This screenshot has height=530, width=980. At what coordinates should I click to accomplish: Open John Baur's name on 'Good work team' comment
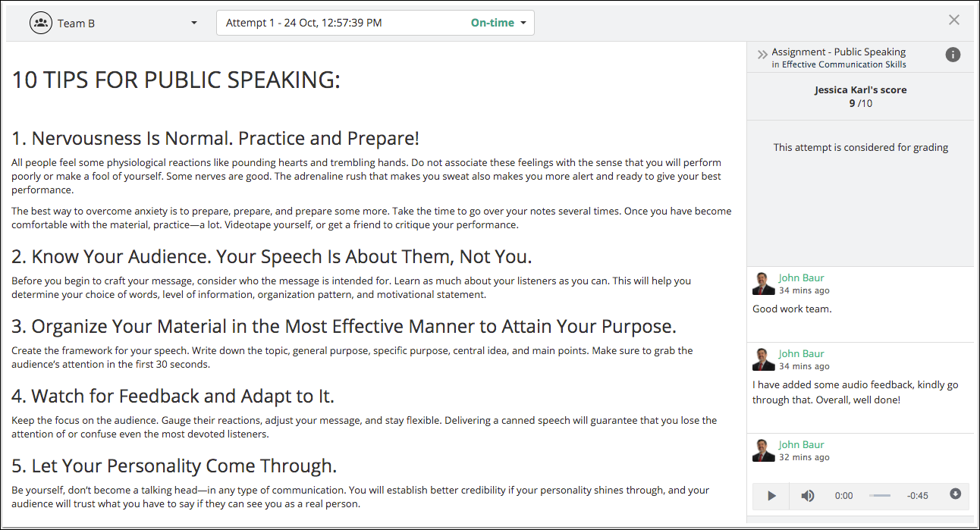pos(801,278)
